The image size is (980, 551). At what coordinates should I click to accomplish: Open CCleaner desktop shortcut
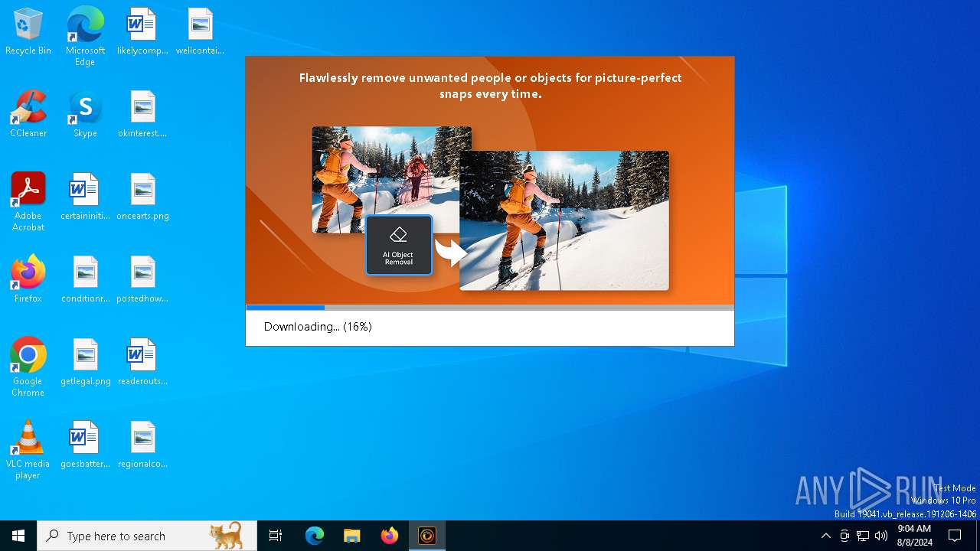(x=28, y=115)
